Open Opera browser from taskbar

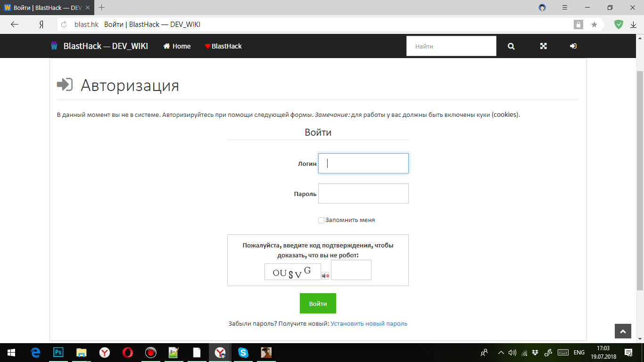(127, 353)
